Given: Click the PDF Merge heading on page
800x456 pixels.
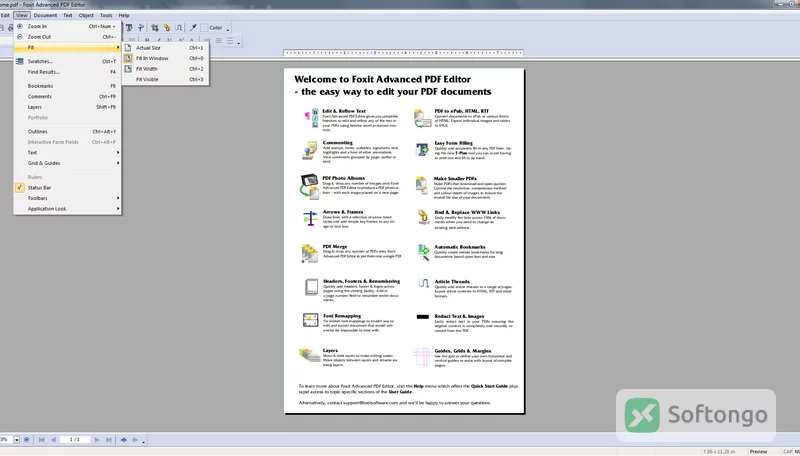Looking at the screenshot, I should [335, 246].
